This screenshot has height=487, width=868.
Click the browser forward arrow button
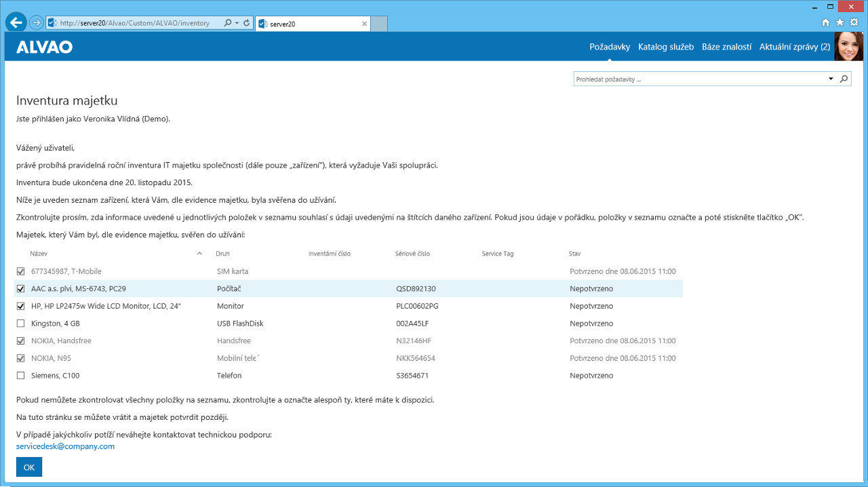[36, 23]
